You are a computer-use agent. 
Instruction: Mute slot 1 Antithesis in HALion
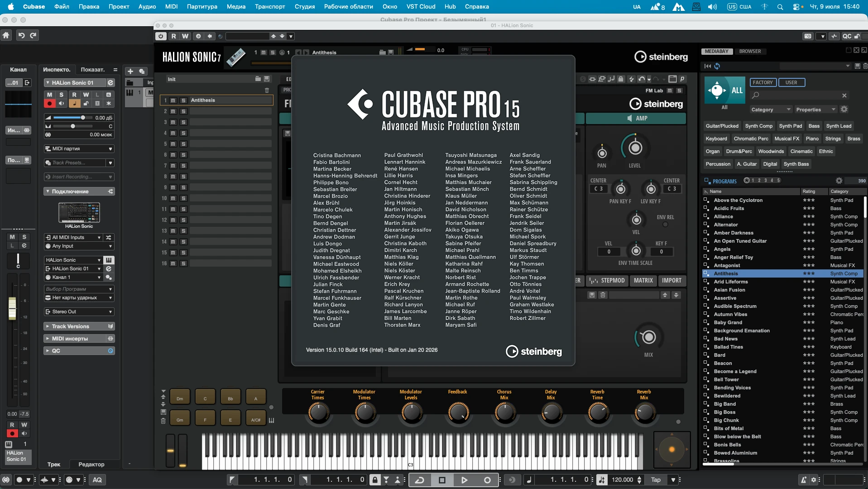pyautogui.click(x=173, y=101)
